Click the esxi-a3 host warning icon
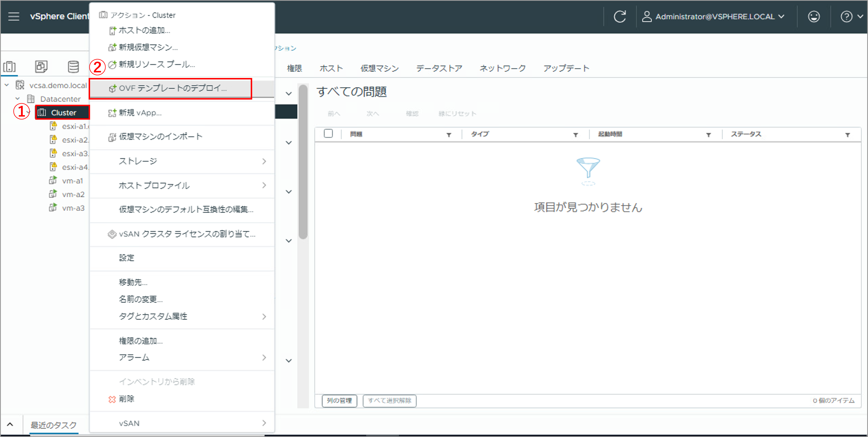This screenshot has height=437, width=868. (x=53, y=153)
